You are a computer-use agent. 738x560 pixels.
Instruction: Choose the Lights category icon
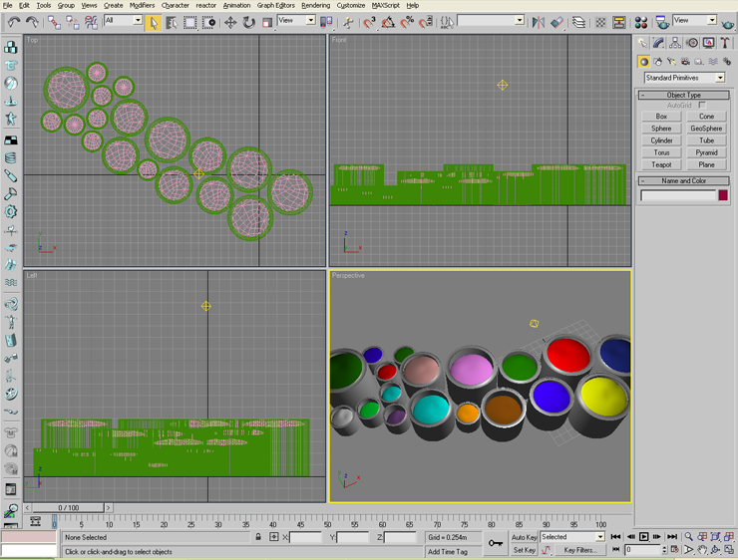pos(671,62)
